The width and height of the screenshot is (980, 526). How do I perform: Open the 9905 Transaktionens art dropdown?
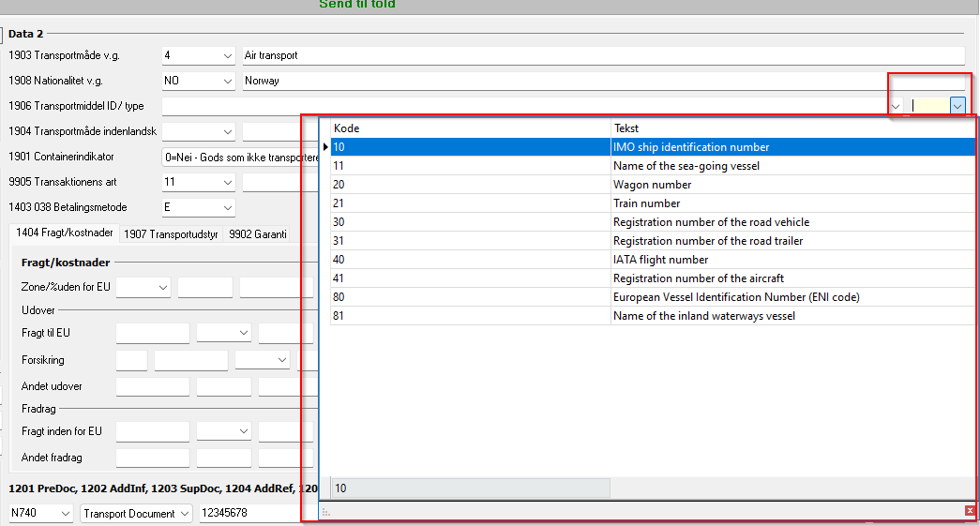pos(227,182)
